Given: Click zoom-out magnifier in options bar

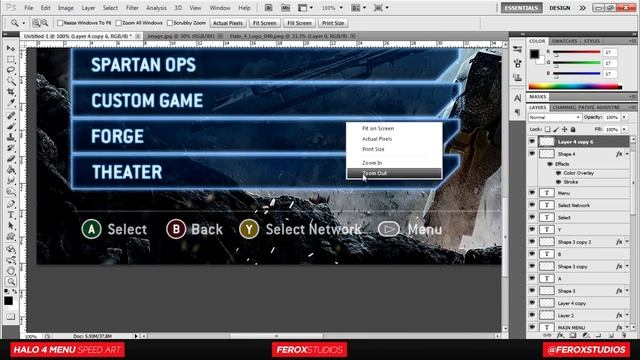Looking at the screenshot, I should (x=44, y=23).
